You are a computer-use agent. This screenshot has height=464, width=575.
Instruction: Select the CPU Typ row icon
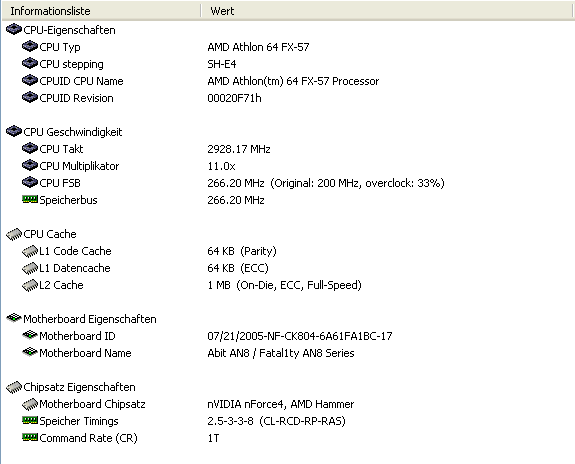[30, 47]
